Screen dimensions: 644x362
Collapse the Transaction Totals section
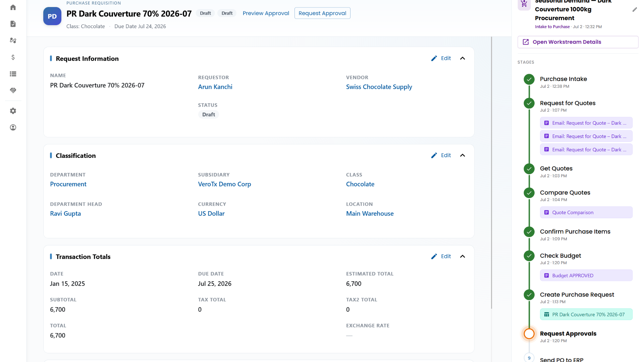click(x=463, y=256)
